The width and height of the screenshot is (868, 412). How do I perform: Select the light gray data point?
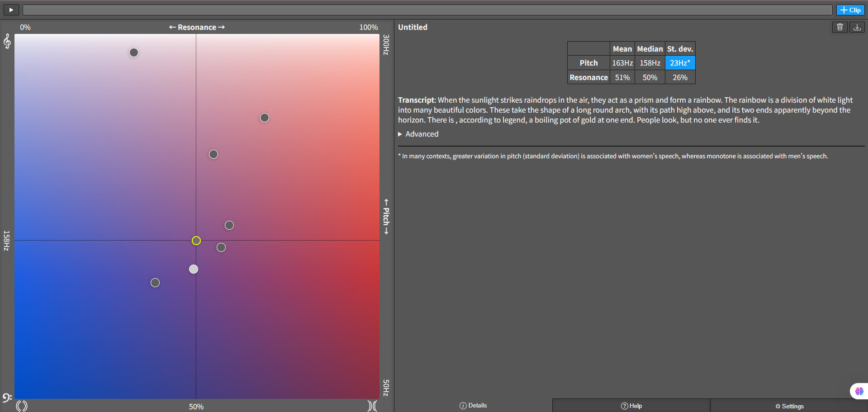194,269
